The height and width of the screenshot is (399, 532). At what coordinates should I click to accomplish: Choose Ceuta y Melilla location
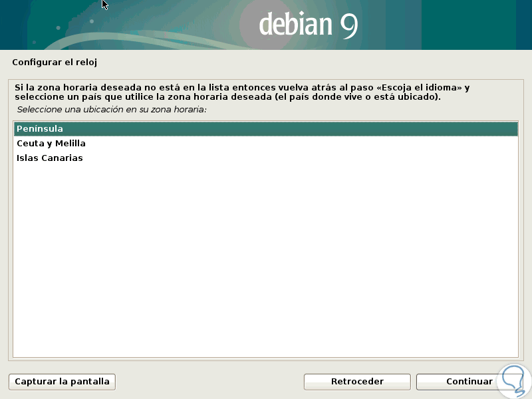tap(265, 144)
